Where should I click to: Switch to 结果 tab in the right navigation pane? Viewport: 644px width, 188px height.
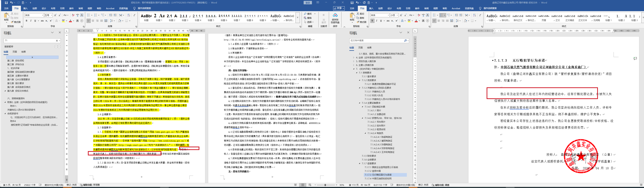[x=369, y=48]
